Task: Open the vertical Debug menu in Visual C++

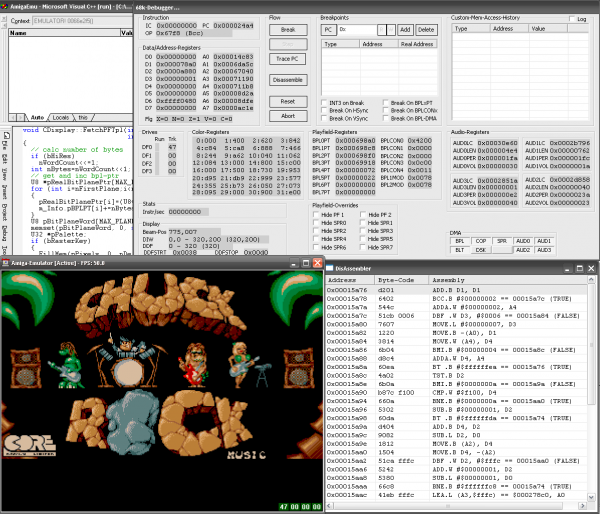Action: point(5,233)
